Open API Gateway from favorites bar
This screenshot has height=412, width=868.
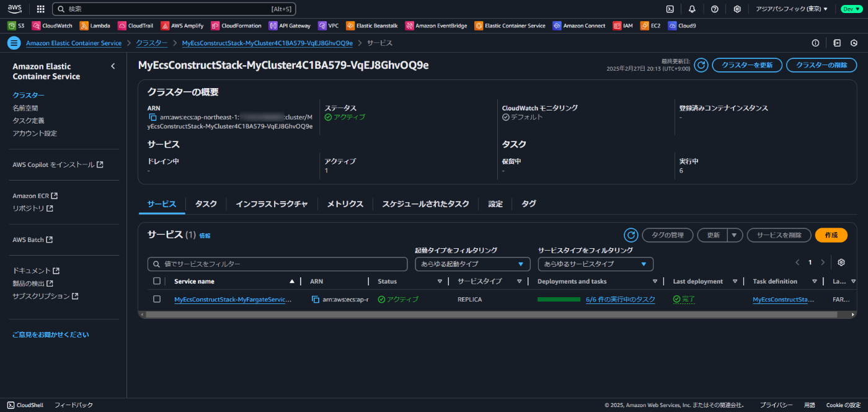(290, 25)
